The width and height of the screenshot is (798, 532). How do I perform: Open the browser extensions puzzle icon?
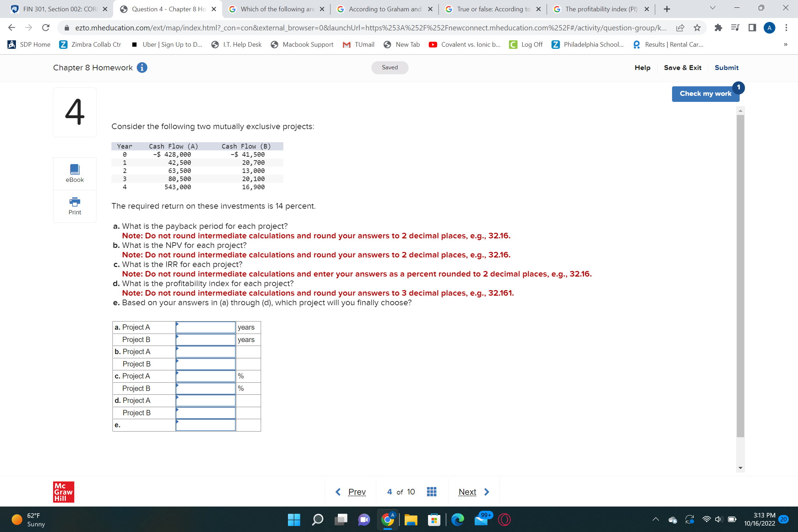(718, 28)
